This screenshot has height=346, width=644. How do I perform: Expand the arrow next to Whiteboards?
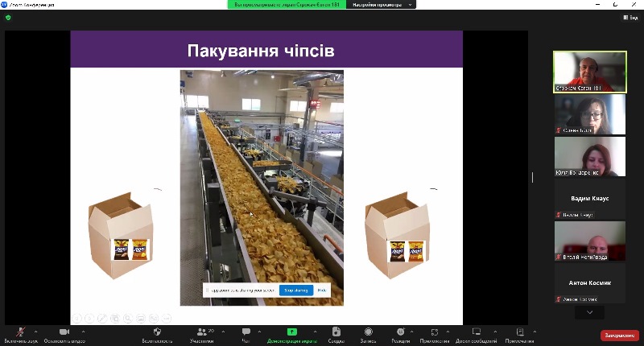(495, 332)
